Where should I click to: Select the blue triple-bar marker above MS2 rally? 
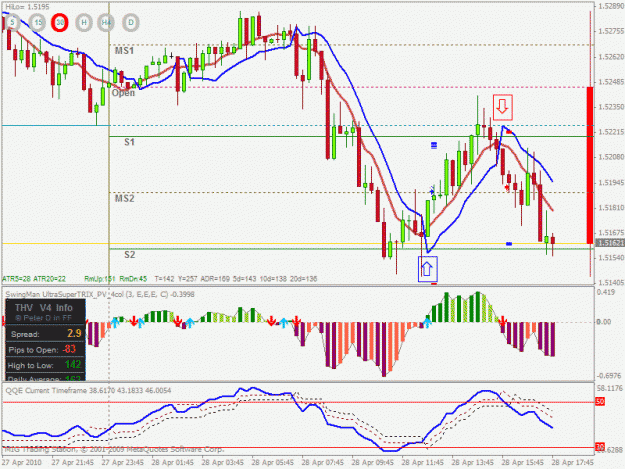pos(434,145)
